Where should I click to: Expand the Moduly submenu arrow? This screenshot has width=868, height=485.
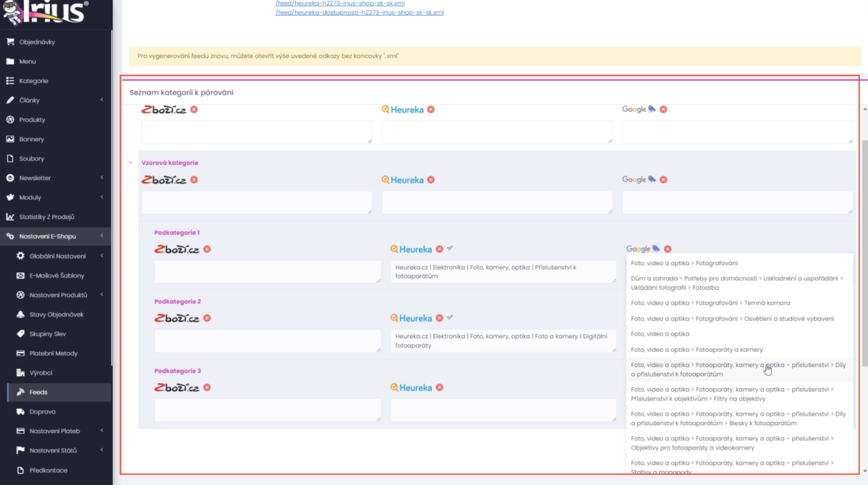(x=102, y=197)
